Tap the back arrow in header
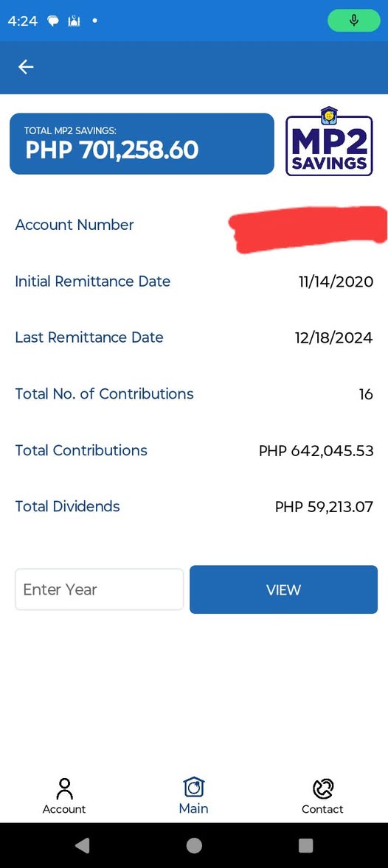Image resolution: width=388 pixels, height=868 pixels. 26,67
